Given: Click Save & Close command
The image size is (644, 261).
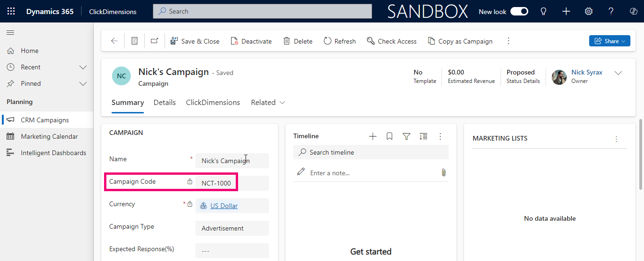Looking at the screenshot, I should [195, 41].
